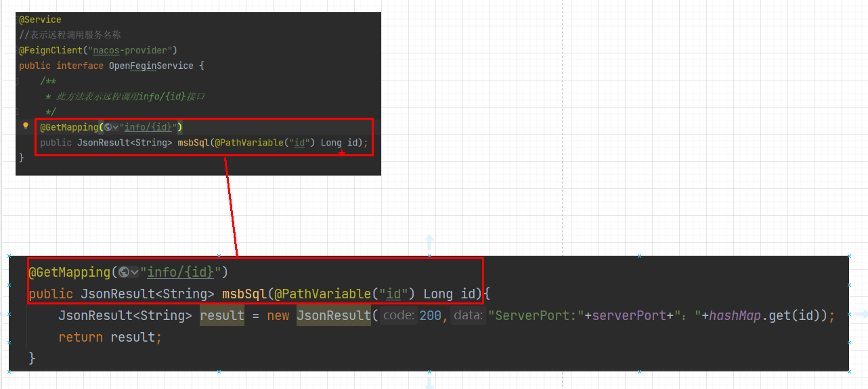Click the value 200
The width and height of the screenshot is (868, 389).
point(431,316)
